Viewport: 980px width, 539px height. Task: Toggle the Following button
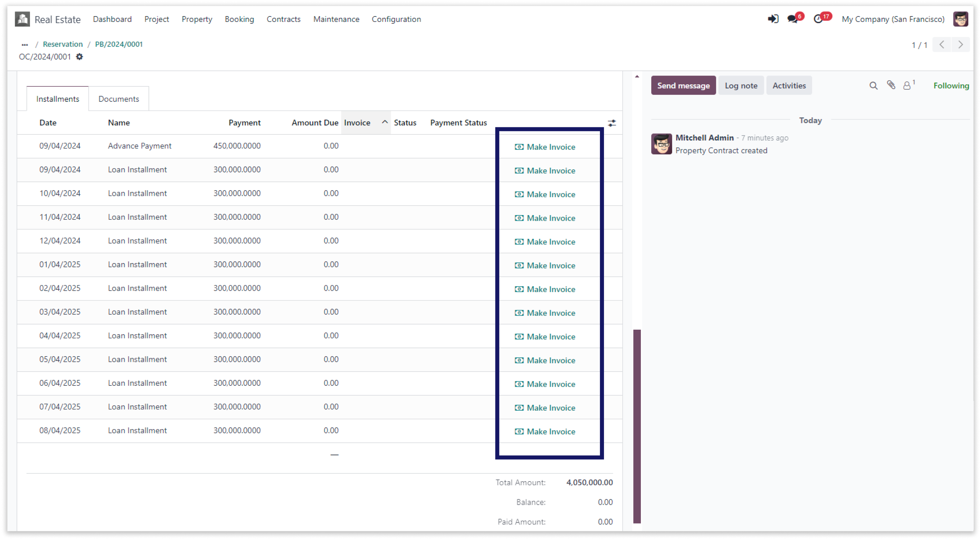[951, 86]
